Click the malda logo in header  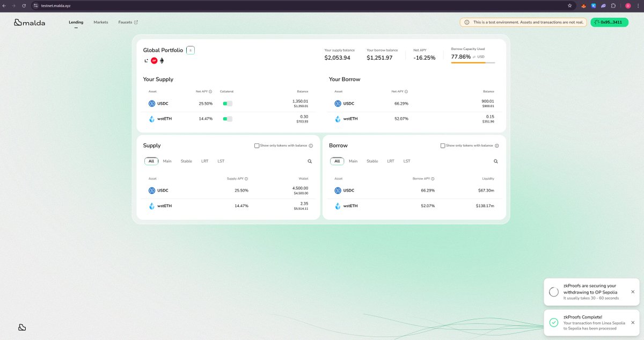pyautogui.click(x=30, y=23)
